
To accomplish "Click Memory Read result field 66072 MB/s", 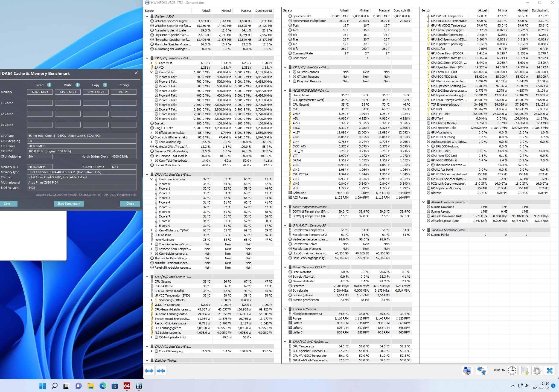I will click(40, 92).
